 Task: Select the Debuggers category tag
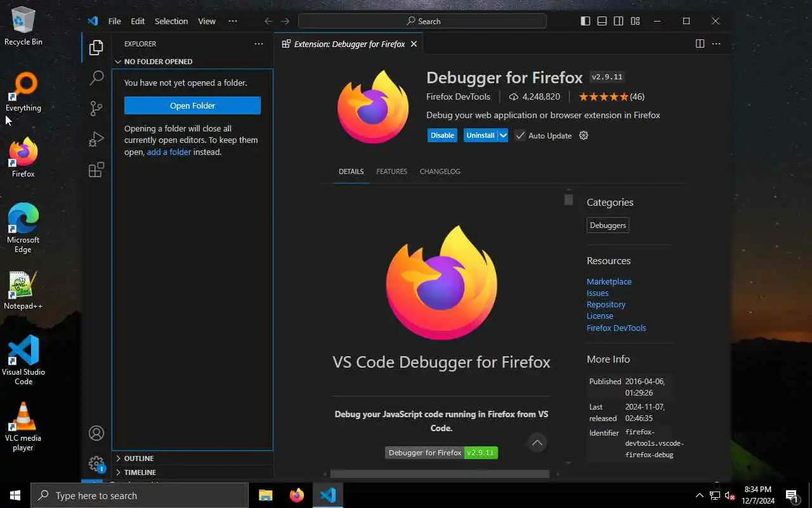pyautogui.click(x=608, y=225)
